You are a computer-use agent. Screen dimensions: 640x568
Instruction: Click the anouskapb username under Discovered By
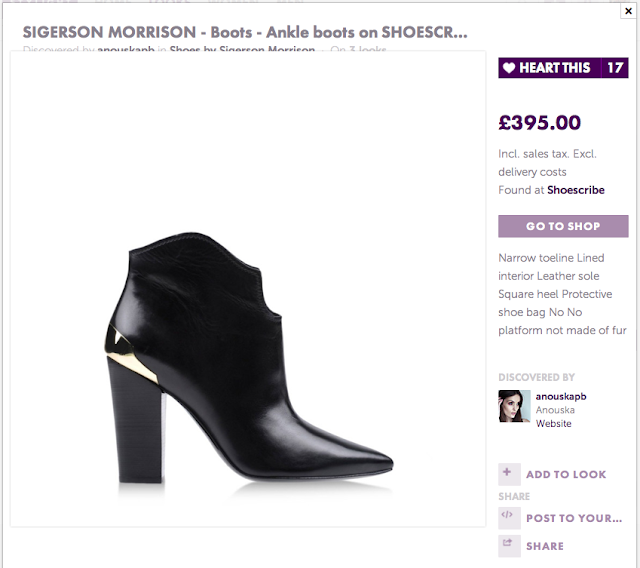(x=561, y=396)
